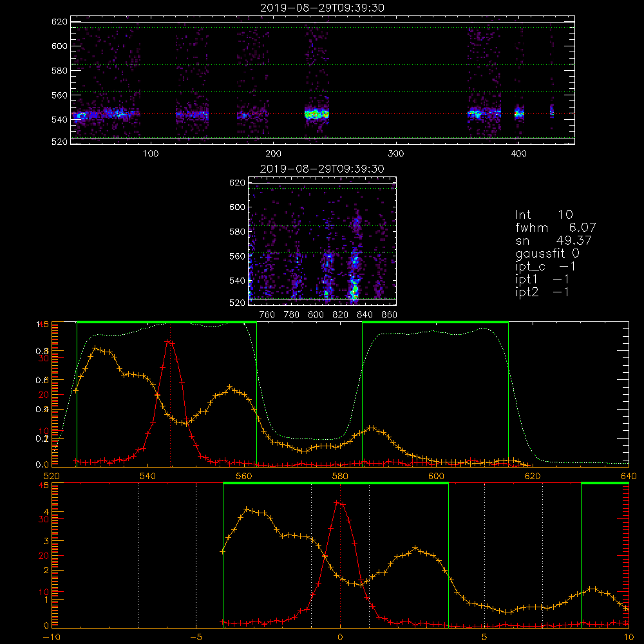Click the bright emission blob near x=235 in top spectrogram
Screen dimensions: 644x644
click(317, 114)
